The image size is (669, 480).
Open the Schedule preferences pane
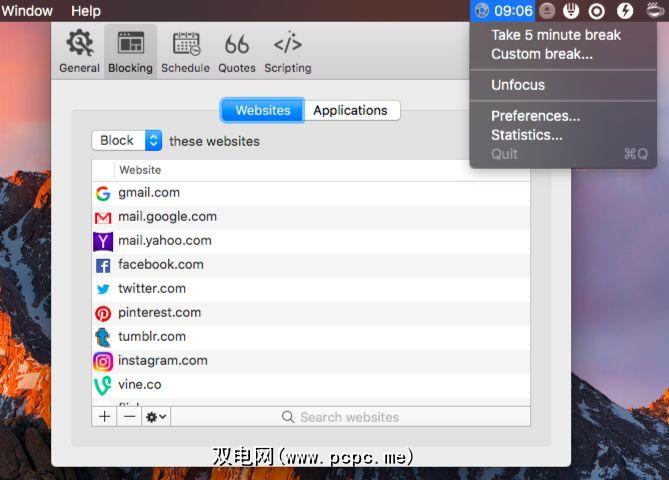[185, 51]
